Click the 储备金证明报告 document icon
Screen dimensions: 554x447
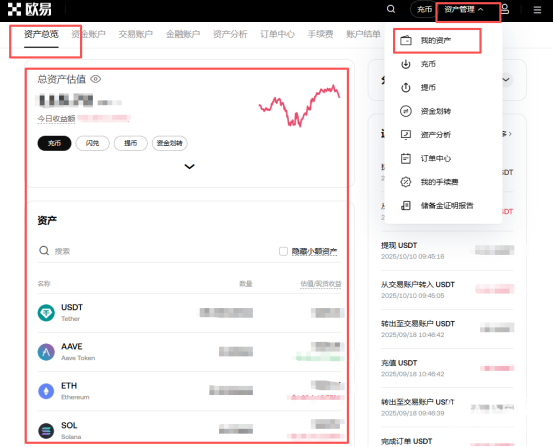click(x=406, y=206)
